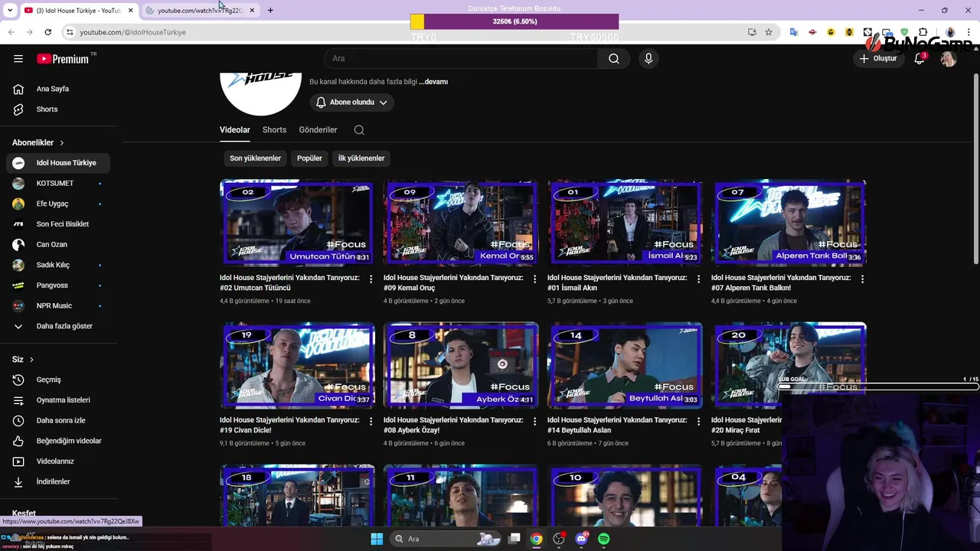The image size is (980, 551).
Task: Open Pangvoss channel in sidebar
Action: 58,285
